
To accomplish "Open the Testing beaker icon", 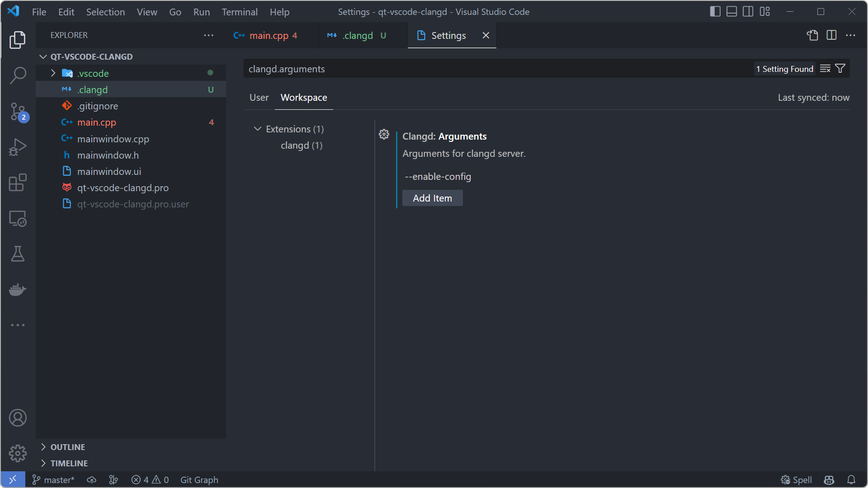I will pos(18,254).
